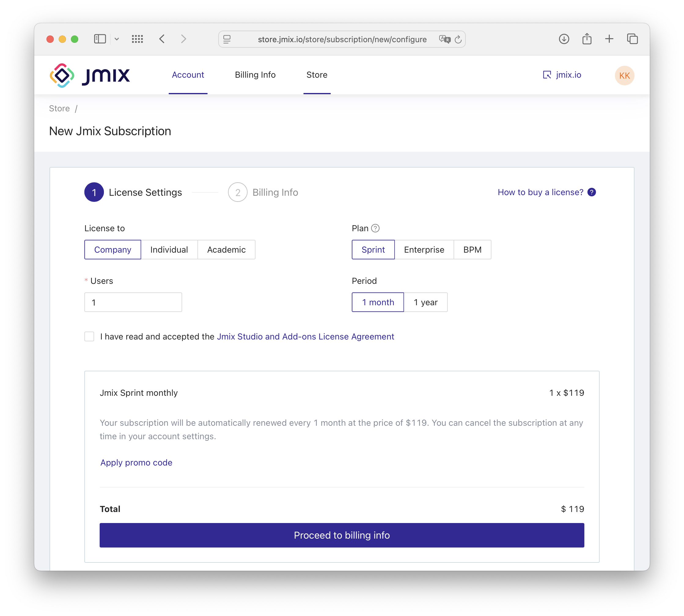This screenshot has height=616, width=684.
Task: Switch to the Billing Info tab
Action: click(255, 75)
